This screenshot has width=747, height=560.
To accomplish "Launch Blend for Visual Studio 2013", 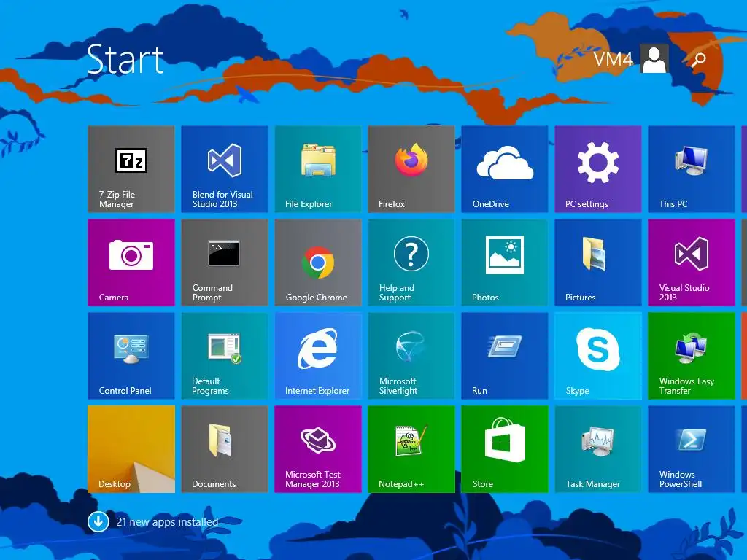I will (225, 169).
